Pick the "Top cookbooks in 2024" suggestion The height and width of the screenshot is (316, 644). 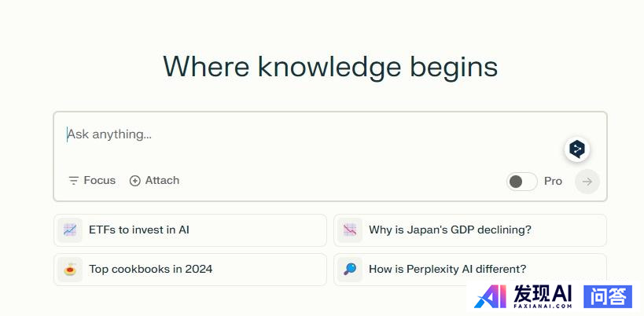point(150,270)
